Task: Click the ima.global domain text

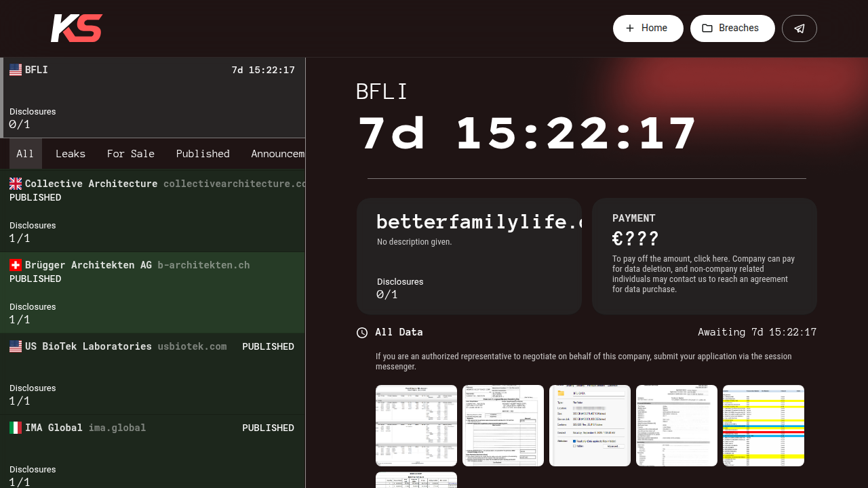Action: click(117, 428)
